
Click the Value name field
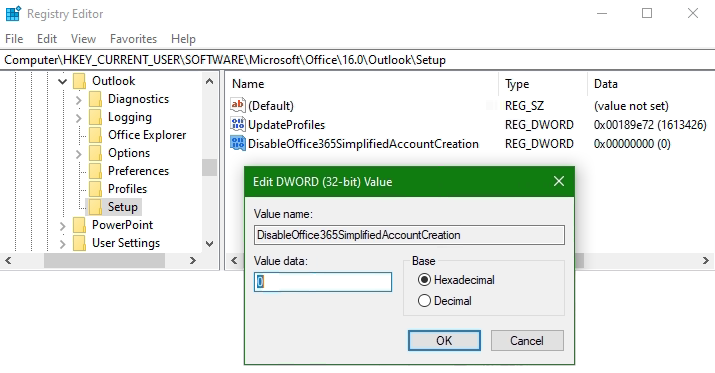click(409, 235)
